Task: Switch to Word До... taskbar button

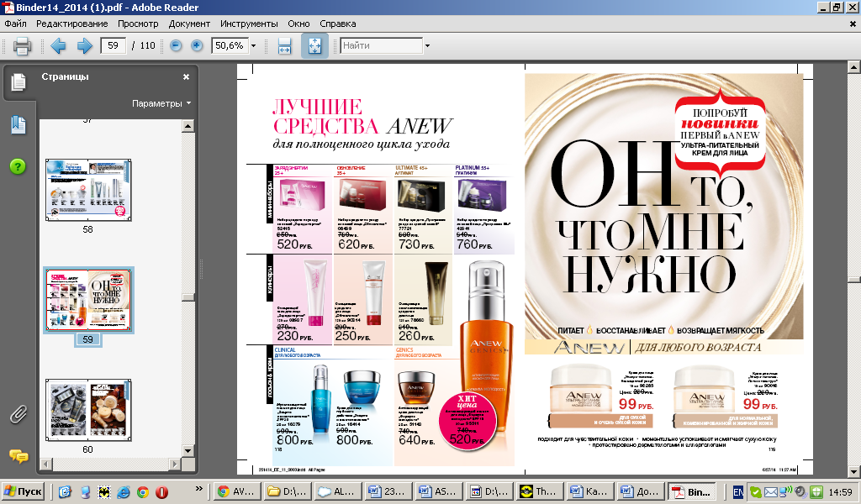Action: 641,491
